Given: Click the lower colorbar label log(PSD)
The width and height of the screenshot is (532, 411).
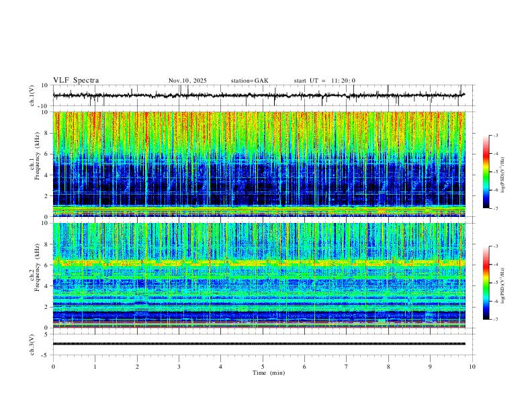Looking at the screenshot, I should [x=502, y=285].
